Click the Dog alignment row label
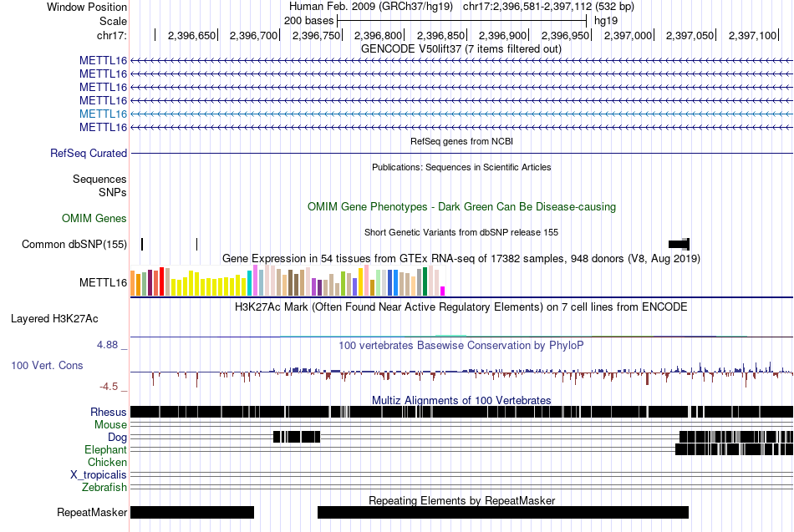This screenshot has height=532, width=794. point(118,437)
